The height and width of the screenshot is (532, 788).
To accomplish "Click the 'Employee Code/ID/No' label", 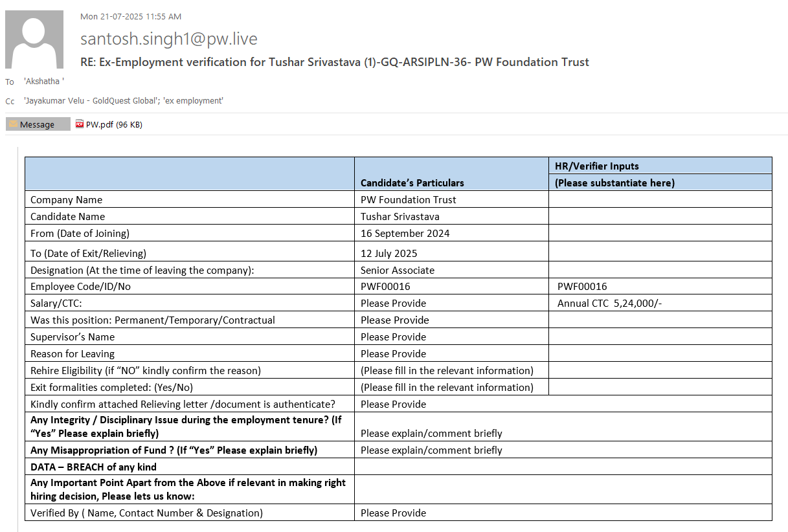I will coord(81,286).
